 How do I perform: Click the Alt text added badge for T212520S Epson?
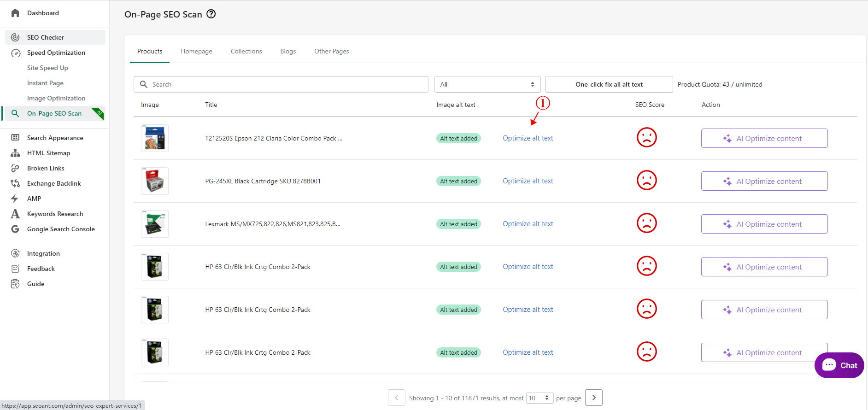(x=458, y=138)
